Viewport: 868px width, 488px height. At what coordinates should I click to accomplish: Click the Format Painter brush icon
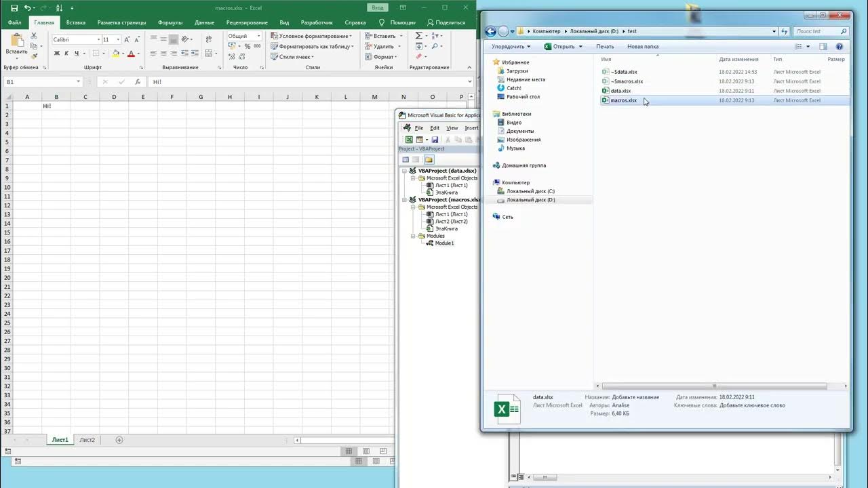coord(33,56)
